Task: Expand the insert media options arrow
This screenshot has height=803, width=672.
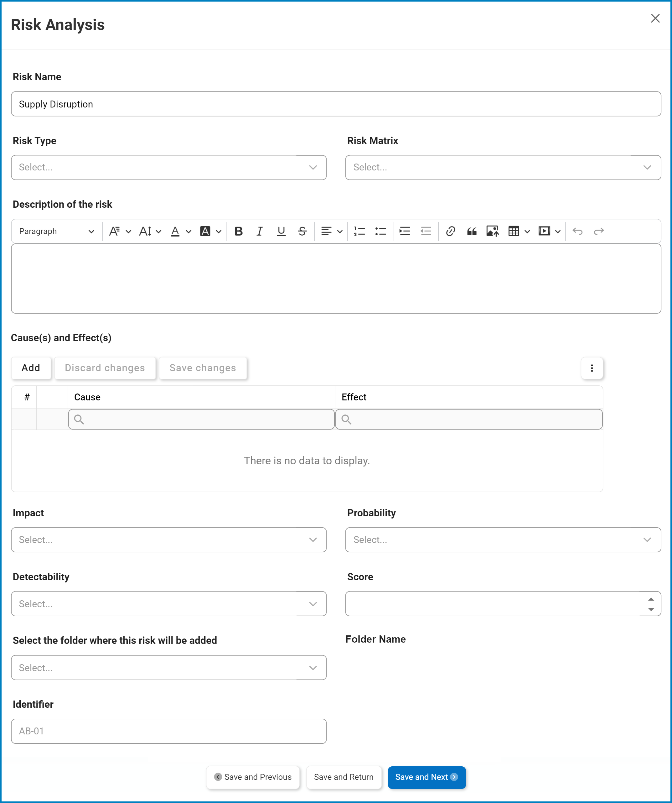Action: (558, 231)
